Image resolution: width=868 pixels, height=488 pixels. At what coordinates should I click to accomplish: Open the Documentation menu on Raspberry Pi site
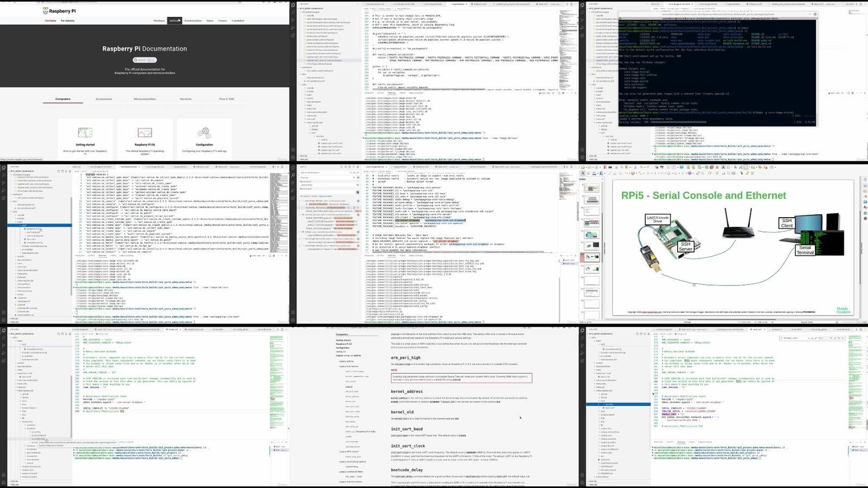coord(193,21)
